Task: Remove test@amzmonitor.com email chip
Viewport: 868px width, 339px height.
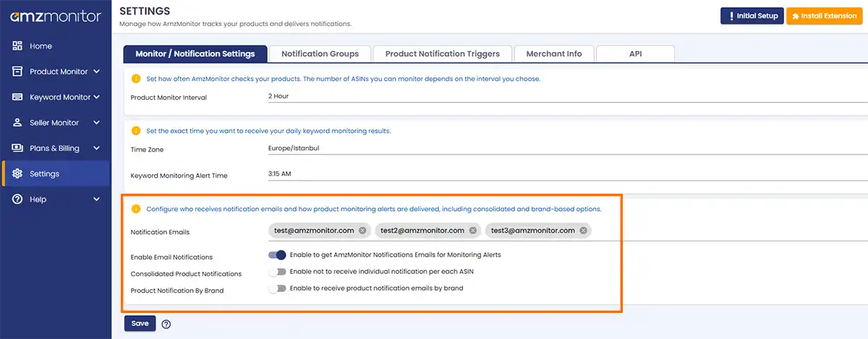Action: [x=362, y=231]
